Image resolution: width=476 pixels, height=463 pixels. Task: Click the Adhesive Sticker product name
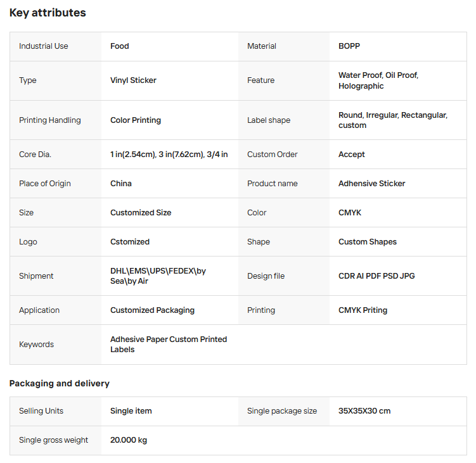[x=371, y=184]
